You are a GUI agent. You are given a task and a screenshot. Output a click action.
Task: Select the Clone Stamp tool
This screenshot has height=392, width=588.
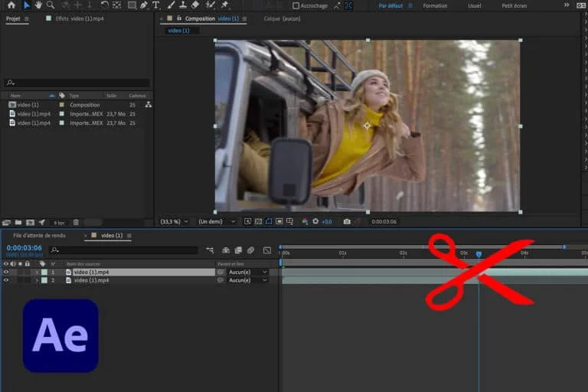click(183, 5)
